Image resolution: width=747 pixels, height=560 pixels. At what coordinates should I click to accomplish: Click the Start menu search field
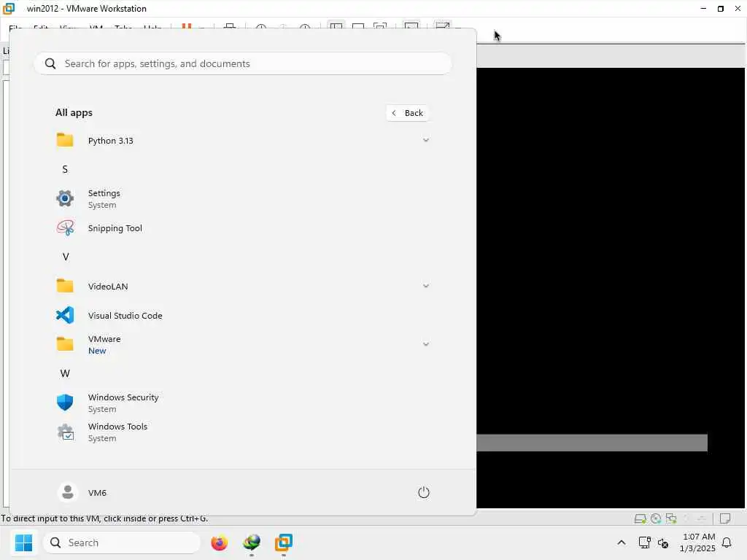tap(242, 64)
